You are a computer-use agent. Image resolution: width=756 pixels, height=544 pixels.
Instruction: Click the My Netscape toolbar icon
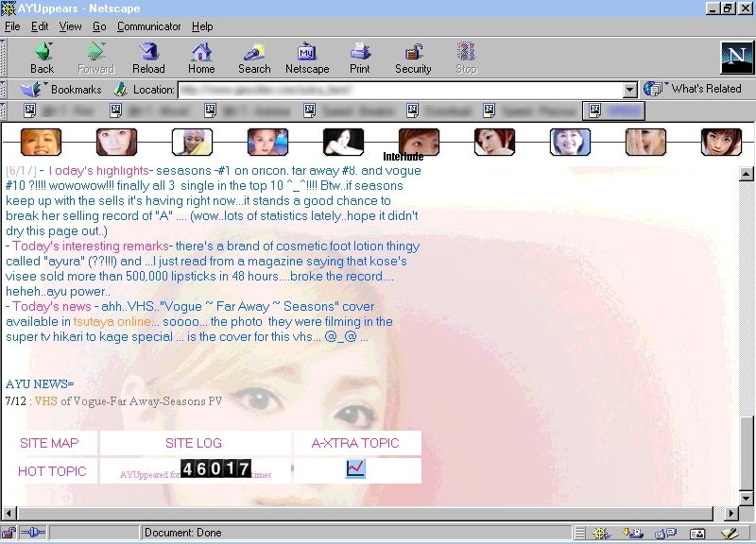307,58
